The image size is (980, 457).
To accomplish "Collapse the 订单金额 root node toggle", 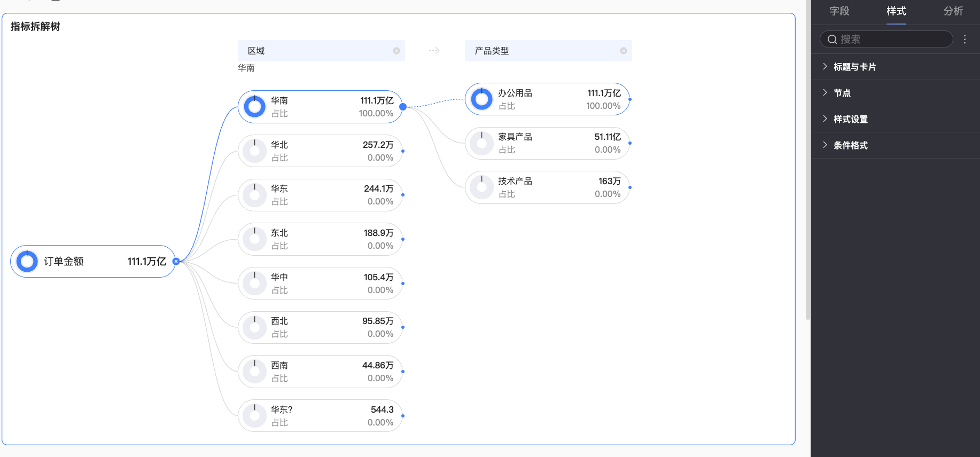I will pyautogui.click(x=176, y=262).
